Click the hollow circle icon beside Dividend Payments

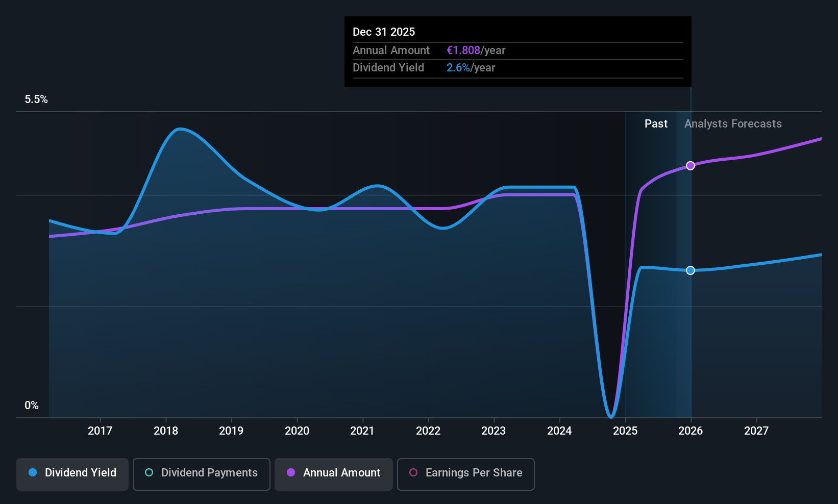[149, 473]
